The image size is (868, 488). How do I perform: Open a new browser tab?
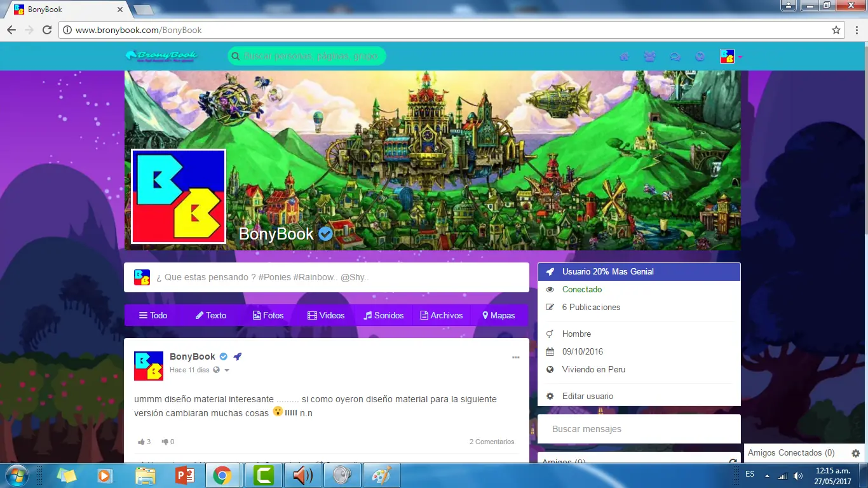tap(144, 10)
